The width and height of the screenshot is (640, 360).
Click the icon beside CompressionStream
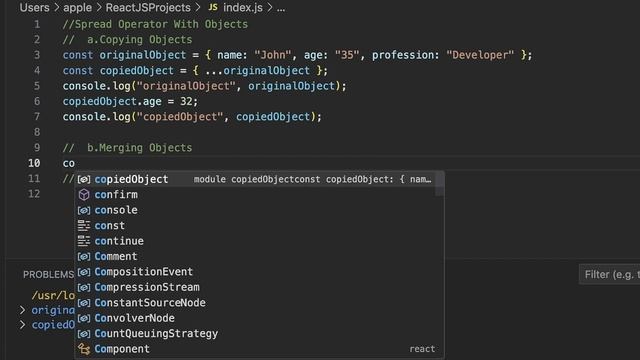[x=84, y=288]
